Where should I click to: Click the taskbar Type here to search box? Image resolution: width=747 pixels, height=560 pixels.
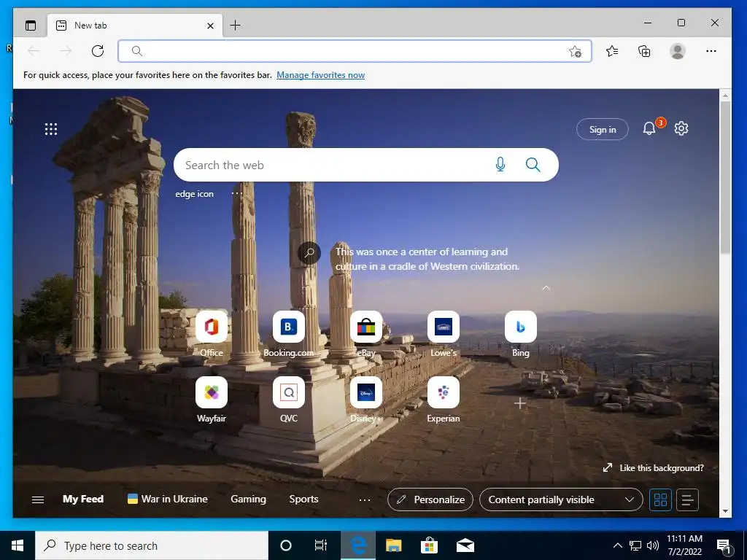coord(152,545)
